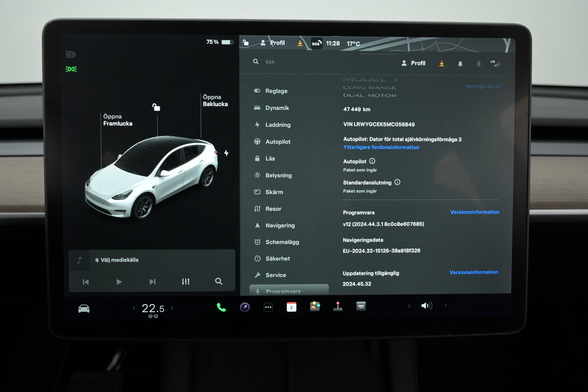
Task: Tap the SOS emergency icon
Action: 316,43
